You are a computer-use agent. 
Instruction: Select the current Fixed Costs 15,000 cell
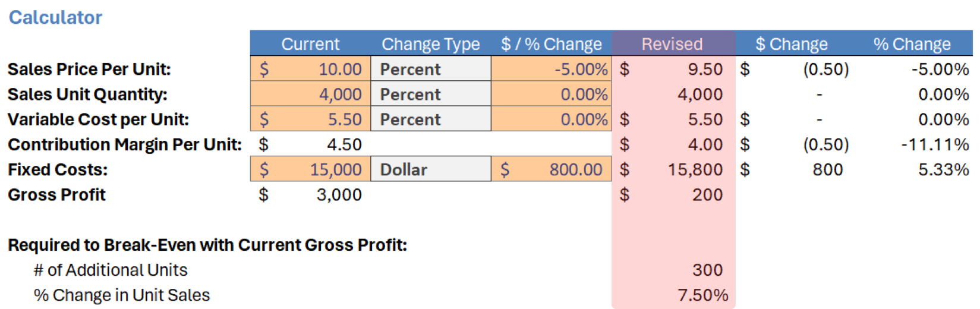310,169
